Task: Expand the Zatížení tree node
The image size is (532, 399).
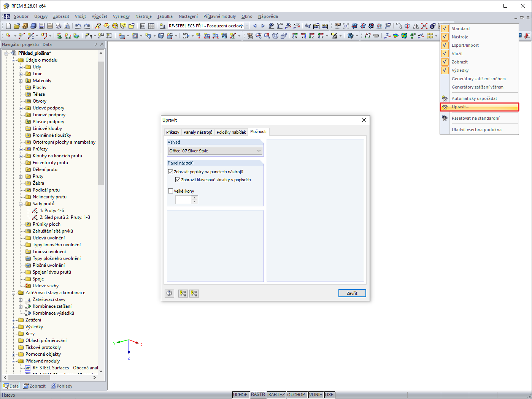Action: 14,320
